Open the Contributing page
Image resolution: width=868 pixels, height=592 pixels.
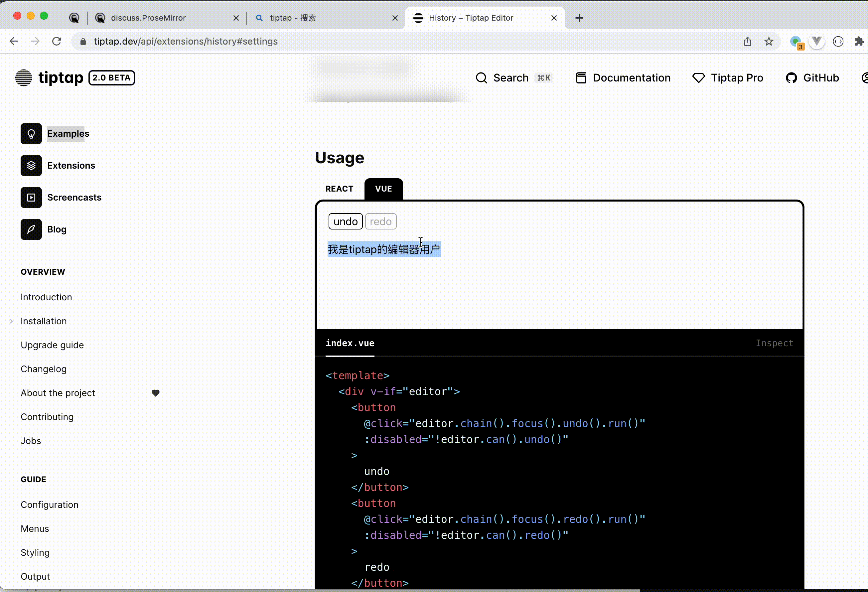(x=47, y=417)
